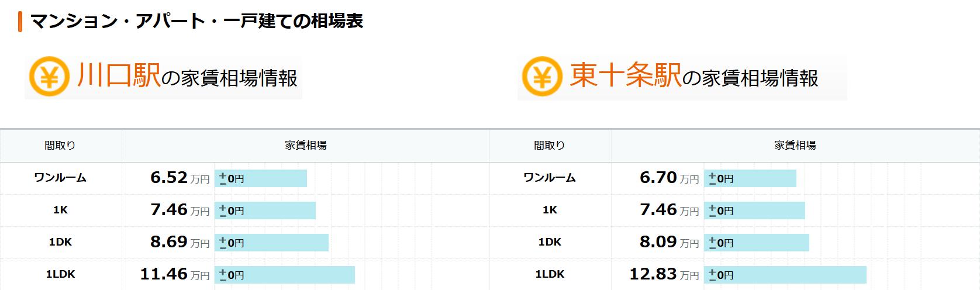This screenshot has height=290, width=980.
Task: Click the ± icon in 東十条駅 ワンルーム row
Action: click(x=712, y=178)
